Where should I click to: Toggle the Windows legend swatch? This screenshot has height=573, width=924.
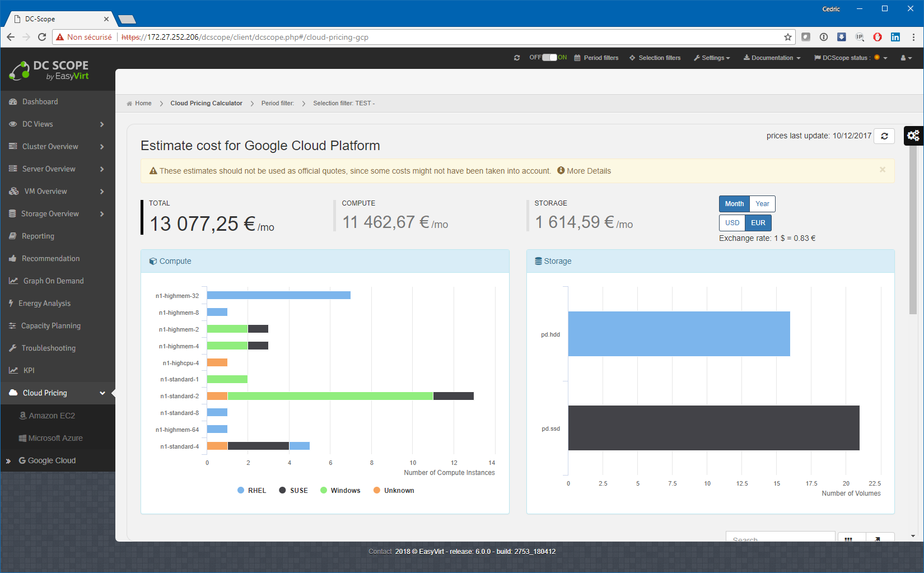[x=324, y=491]
